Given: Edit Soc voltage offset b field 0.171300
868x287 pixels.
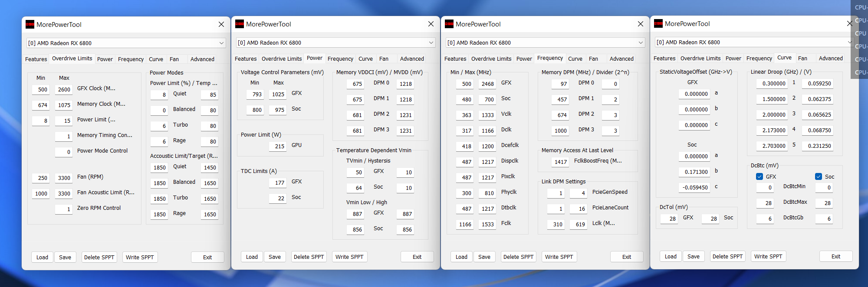Looking at the screenshot, I should pyautogui.click(x=694, y=172).
